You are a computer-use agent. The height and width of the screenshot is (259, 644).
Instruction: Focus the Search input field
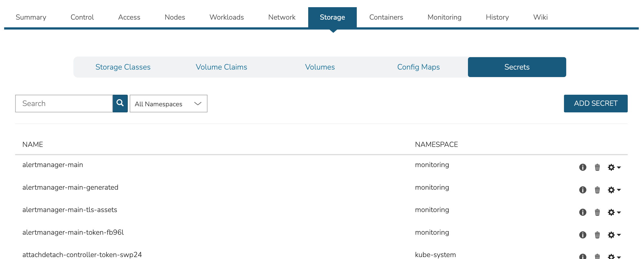[64, 104]
